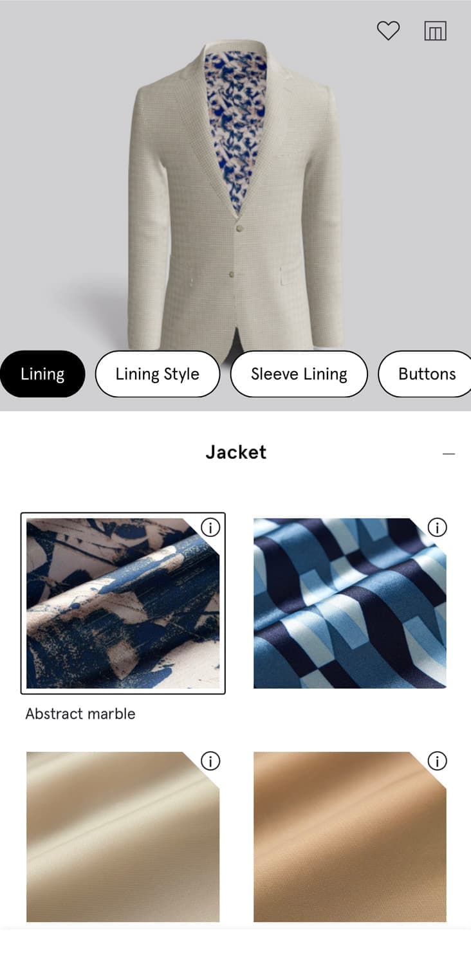Image resolution: width=471 pixels, height=980 pixels.
Task: Go to the Buttons tab
Action: 425,374
